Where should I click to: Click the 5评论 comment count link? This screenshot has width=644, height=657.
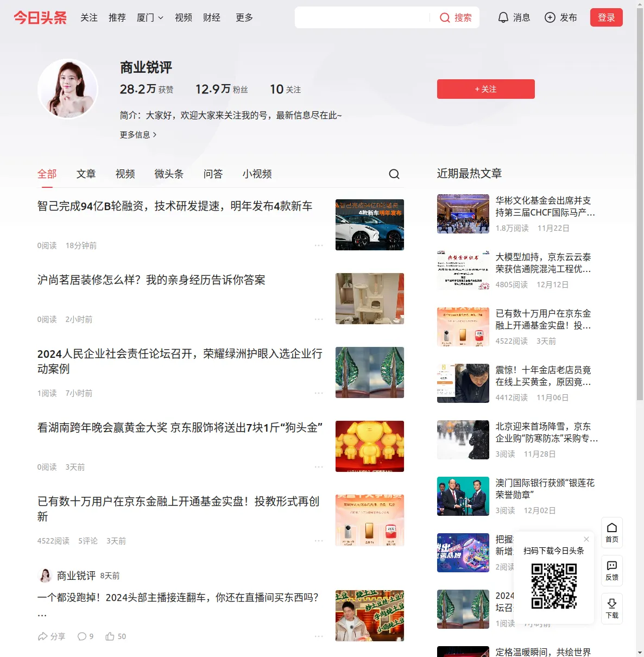pos(88,541)
